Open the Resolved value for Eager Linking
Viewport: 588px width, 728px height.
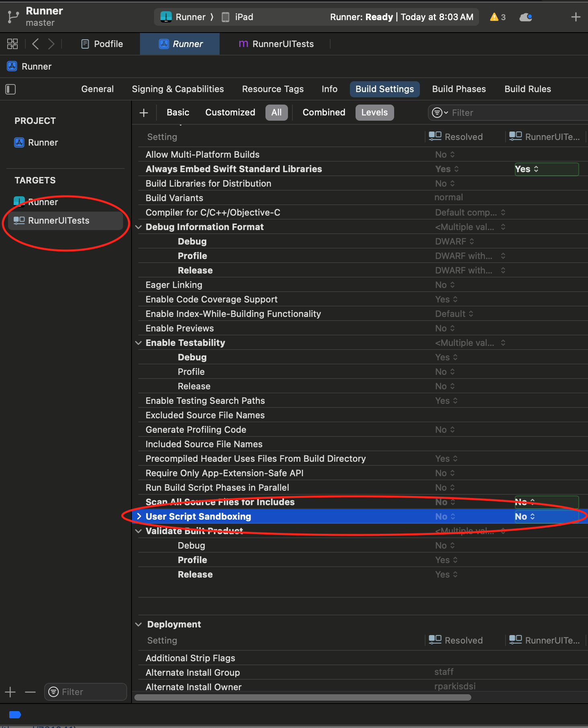coord(445,285)
